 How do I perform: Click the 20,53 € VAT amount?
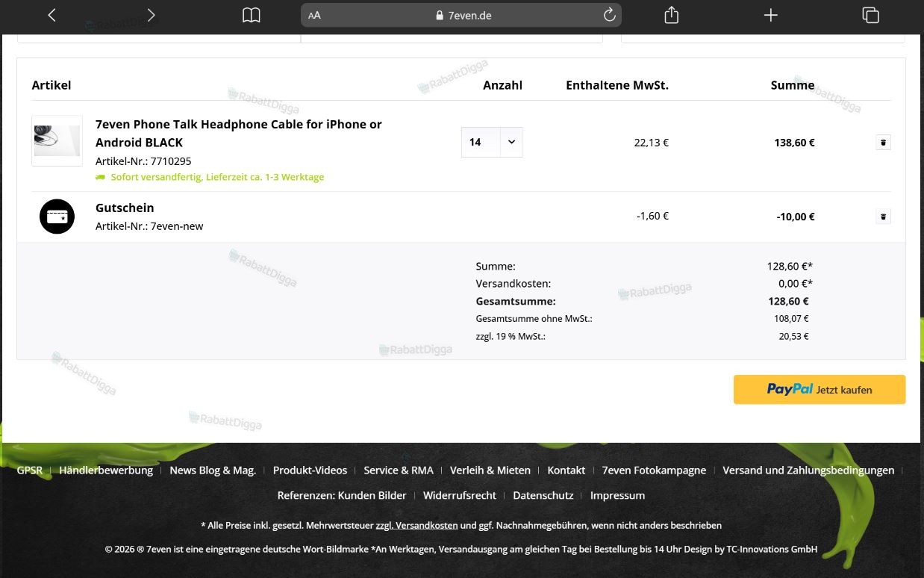click(x=793, y=337)
